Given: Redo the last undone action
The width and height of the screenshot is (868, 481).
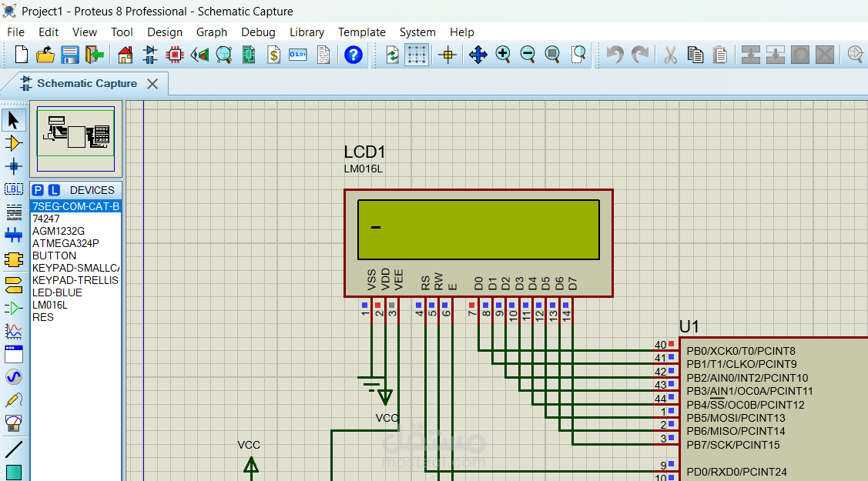Looking at the screenshot, I should [x=640, y=55].
